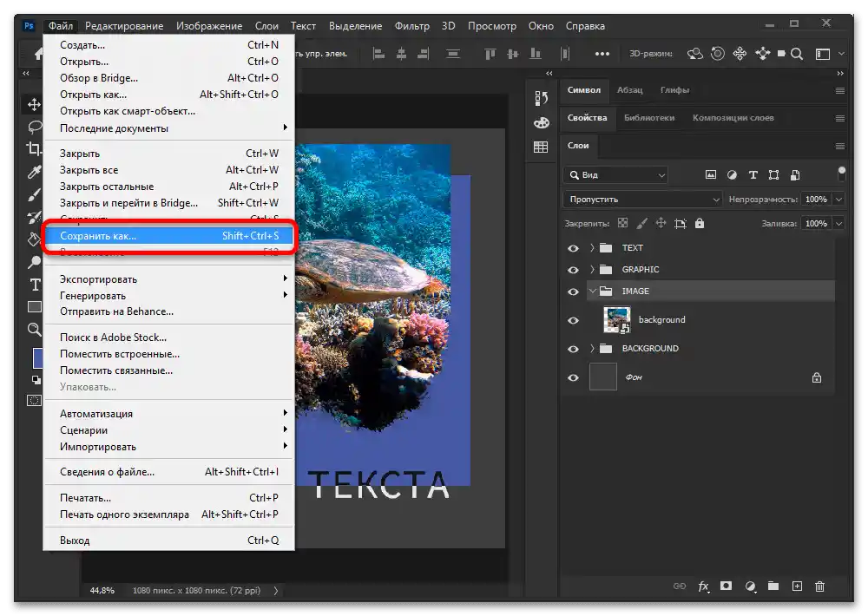
Task: Create new adjustment layer icon
Action: 750,587
